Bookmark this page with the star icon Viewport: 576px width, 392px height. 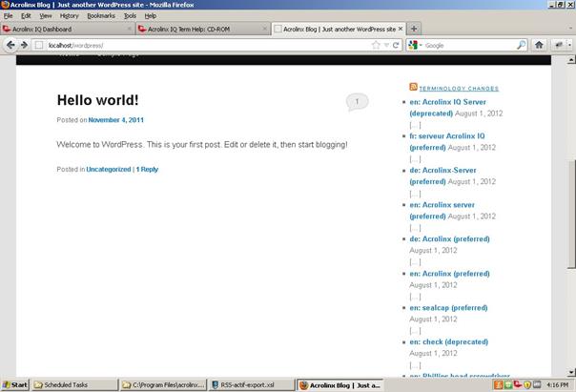(x=376, y=45)
